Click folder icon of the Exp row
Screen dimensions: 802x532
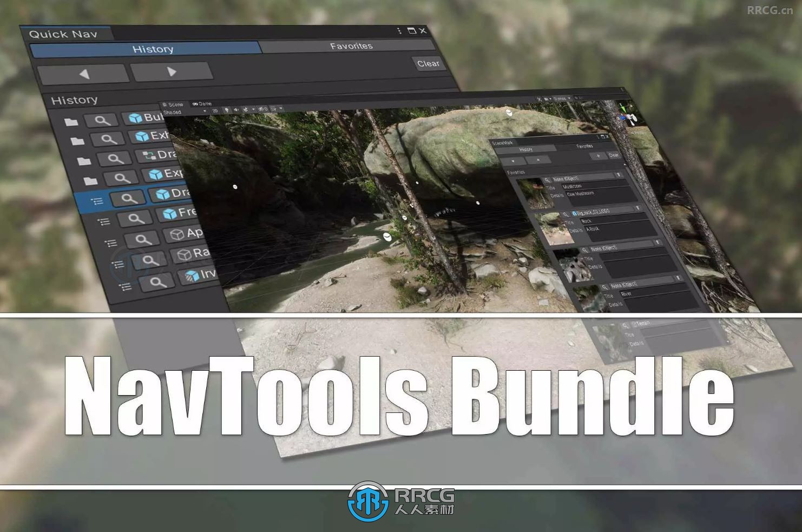[x=91, y=180]
